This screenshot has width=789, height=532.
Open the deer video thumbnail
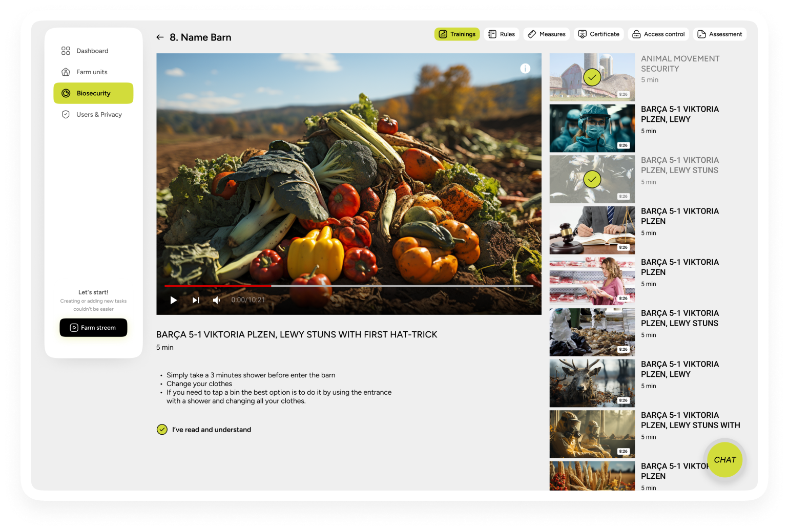[x=592, y=383]
